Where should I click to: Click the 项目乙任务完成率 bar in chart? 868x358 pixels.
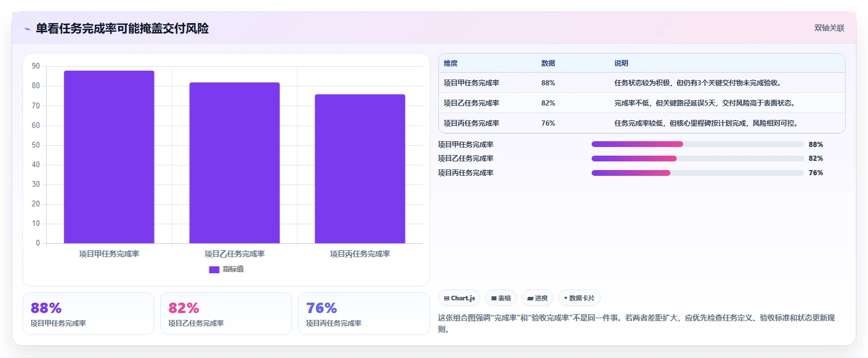(234, 163)
